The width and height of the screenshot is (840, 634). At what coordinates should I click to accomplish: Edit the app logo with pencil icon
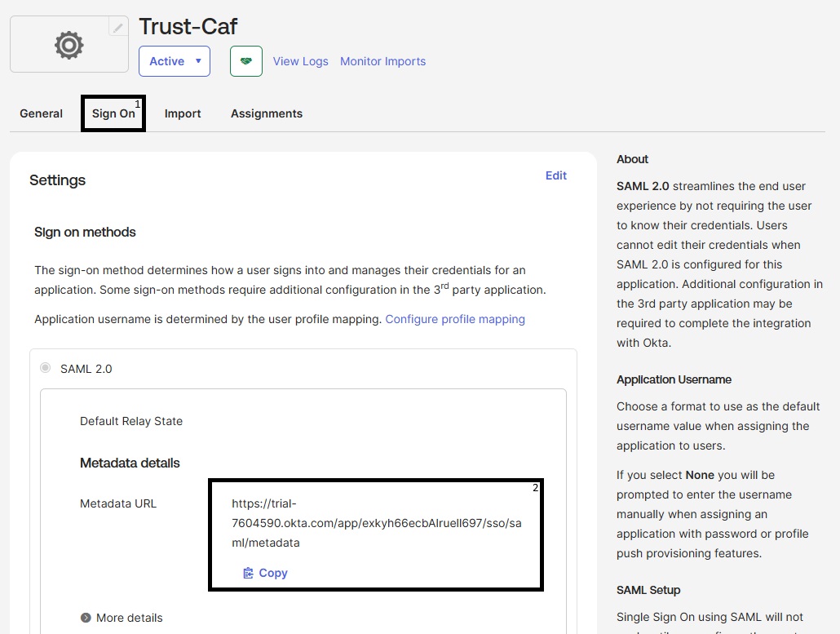point(118,27)
